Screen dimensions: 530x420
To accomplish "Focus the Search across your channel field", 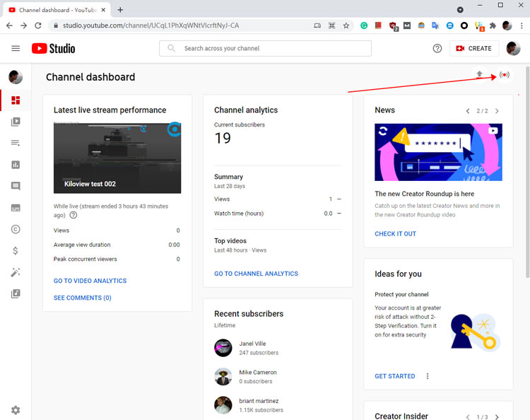I will [265, 48].
